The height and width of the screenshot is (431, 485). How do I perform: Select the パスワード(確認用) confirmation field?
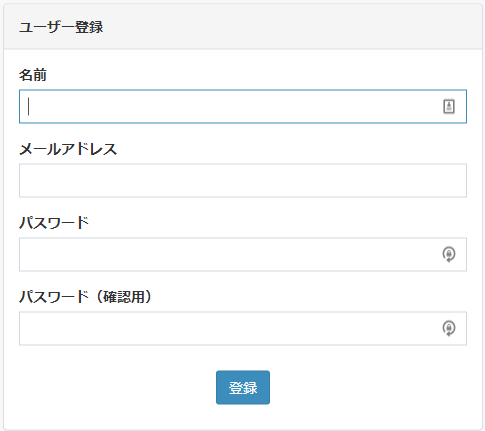(243, 328)
